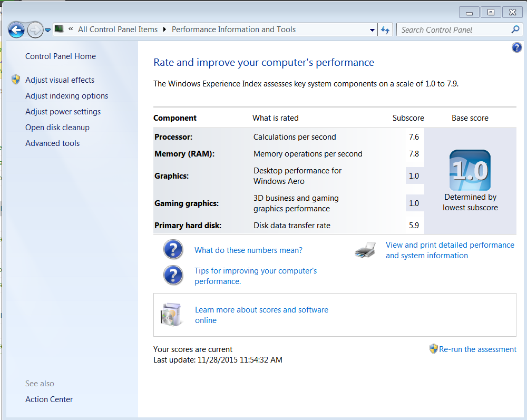Select Performance Information and Tools breadcrumb
Screen dimensions: 527x420
pyautogui.click(x=233, y=30)
